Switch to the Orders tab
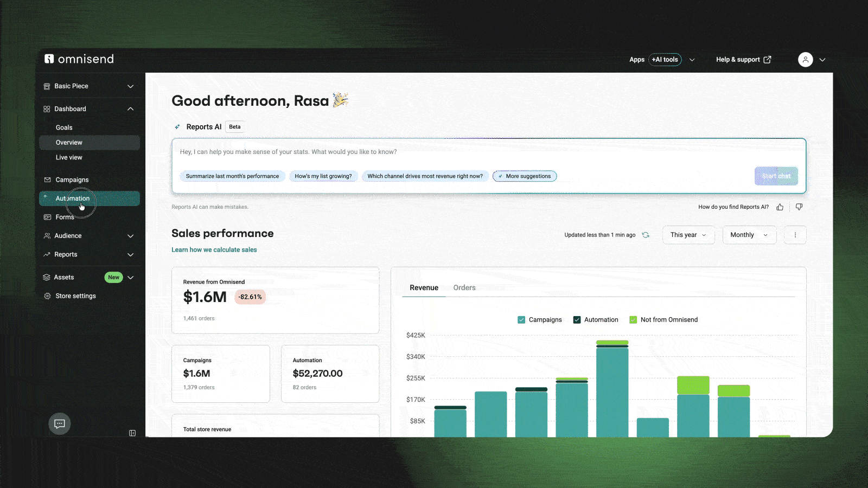The image size is (868, 488). tap(464, 288)
